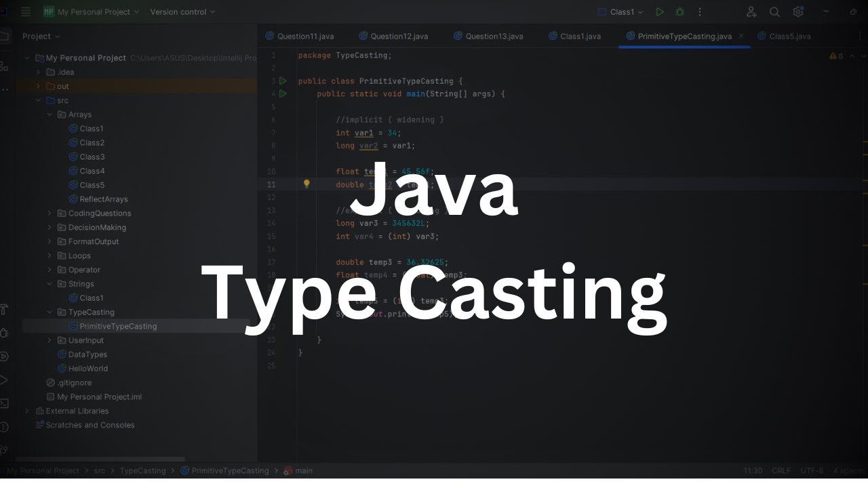Open ReflectArrays in the project tree
868x488 pixels.
(98, 199)
